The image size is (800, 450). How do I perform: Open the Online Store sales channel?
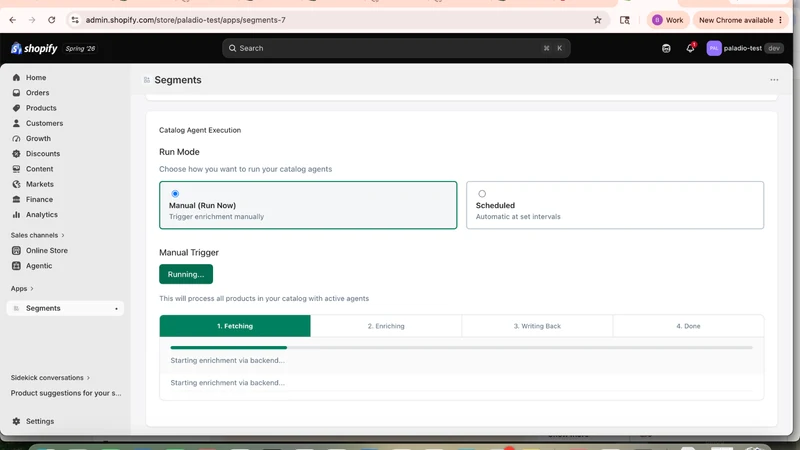tap(46, 251)
